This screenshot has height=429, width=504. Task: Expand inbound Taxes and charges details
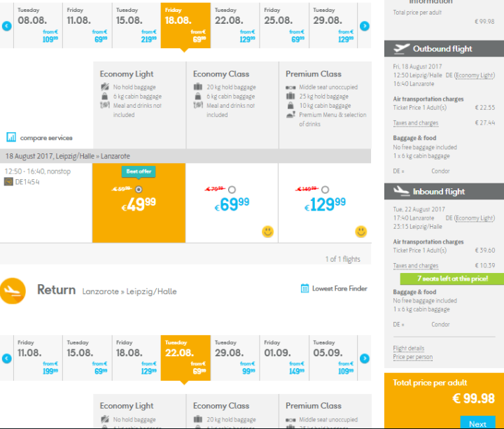pos(416,266)
